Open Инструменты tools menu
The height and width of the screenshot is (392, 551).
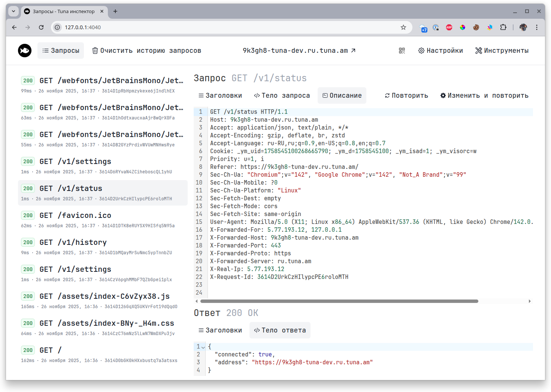(502, 51)
